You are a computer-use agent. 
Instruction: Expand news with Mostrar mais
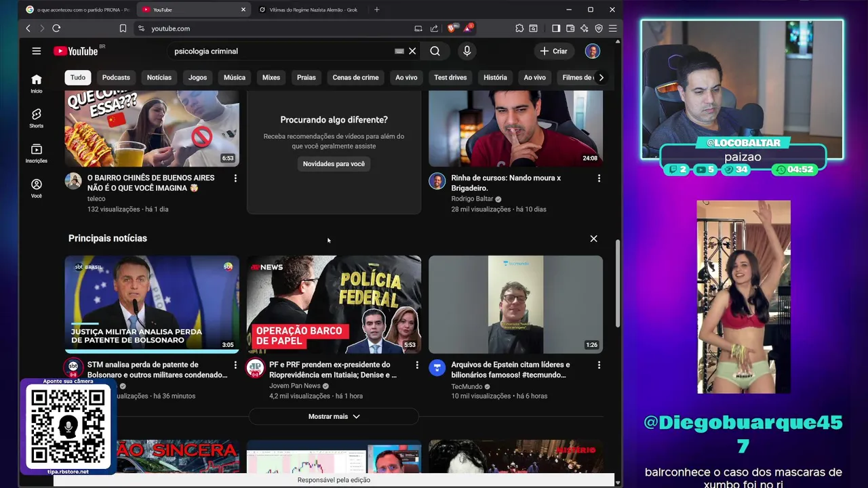[x=334, y=416]
